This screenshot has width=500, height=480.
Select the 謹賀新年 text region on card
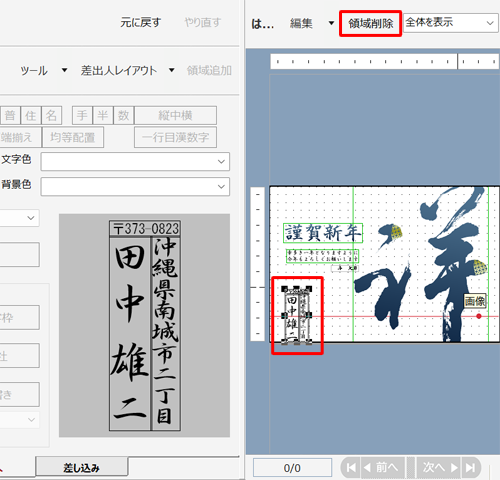pos(323,233)
